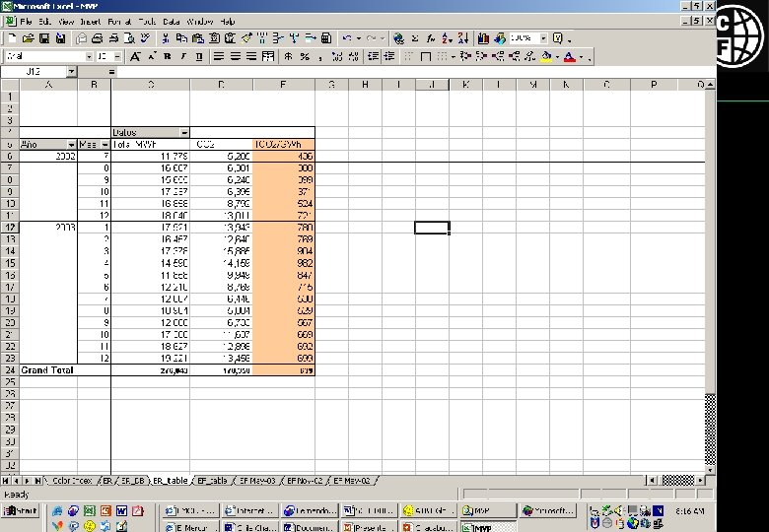Click the Paste clipboard icon
This screenshot has width=769, height=532.
(198, 38)
